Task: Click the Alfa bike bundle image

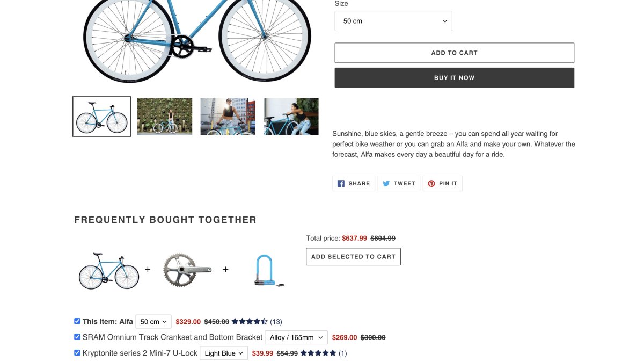Action: tap(109, 271)
